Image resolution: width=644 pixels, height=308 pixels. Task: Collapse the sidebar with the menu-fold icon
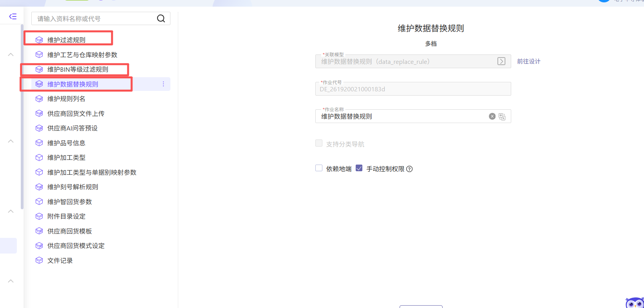13,16
